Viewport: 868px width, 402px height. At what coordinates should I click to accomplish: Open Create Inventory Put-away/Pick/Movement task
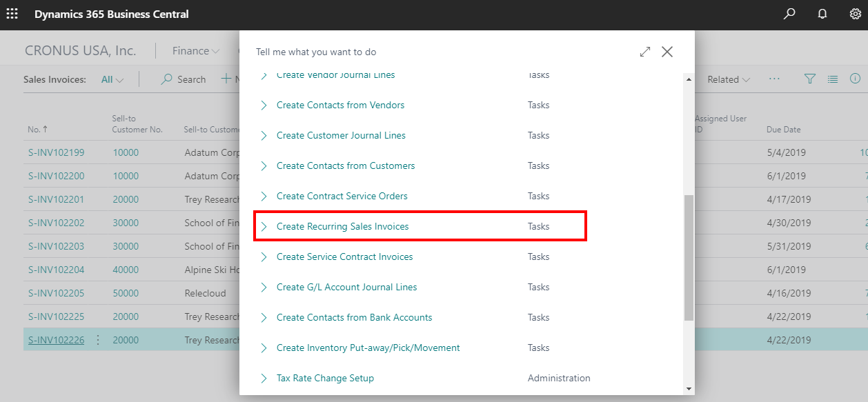coord(368,348)
